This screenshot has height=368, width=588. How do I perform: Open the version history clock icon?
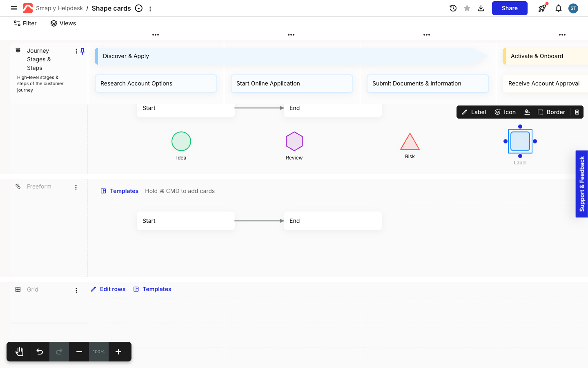[453, 8]
